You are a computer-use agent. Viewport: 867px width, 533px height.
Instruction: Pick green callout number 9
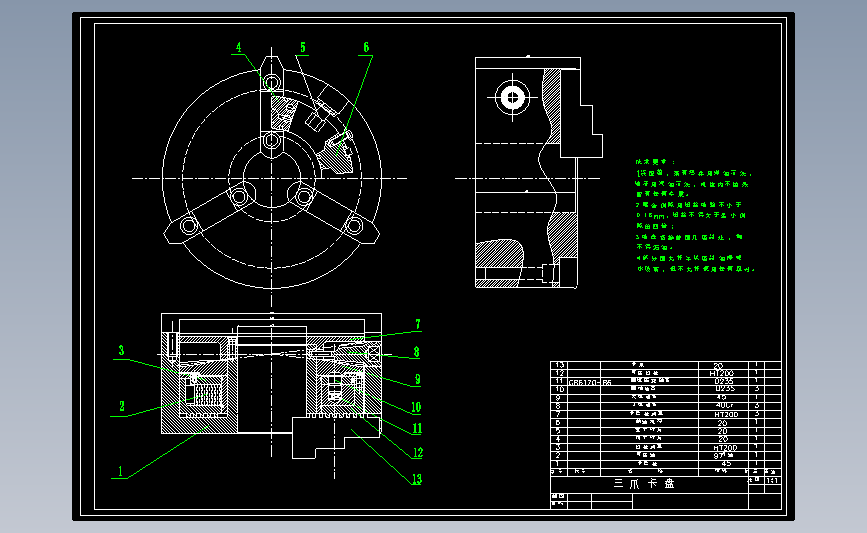[418, 379]
